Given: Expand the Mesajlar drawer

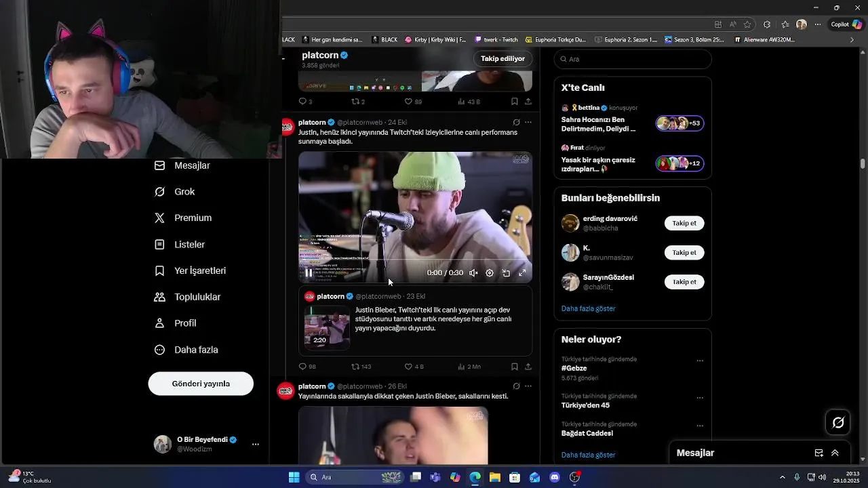Looking at the screenshot, I should point(835,453).
